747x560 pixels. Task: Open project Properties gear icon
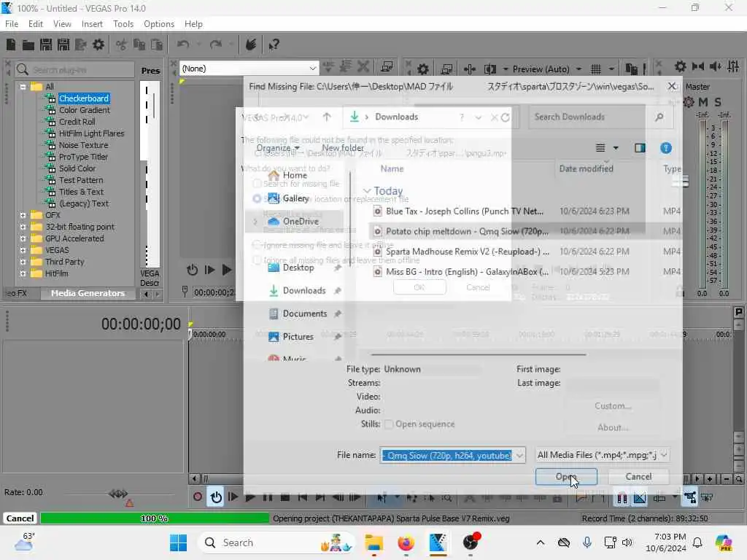point(98,44)
